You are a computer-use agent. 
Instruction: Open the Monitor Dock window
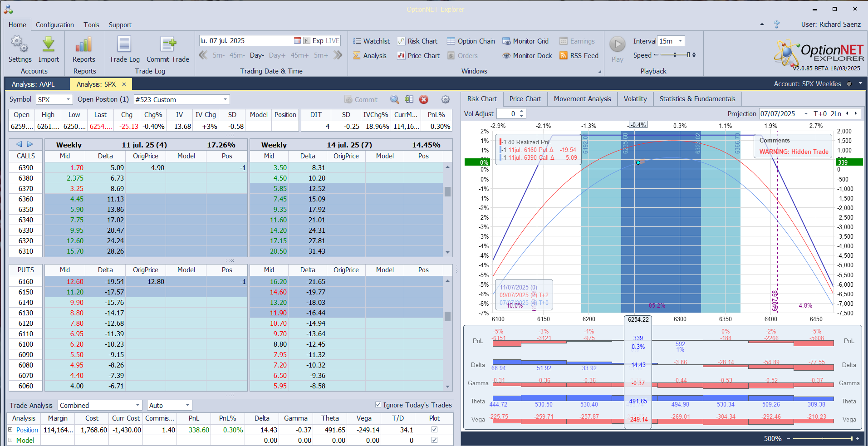527,56
